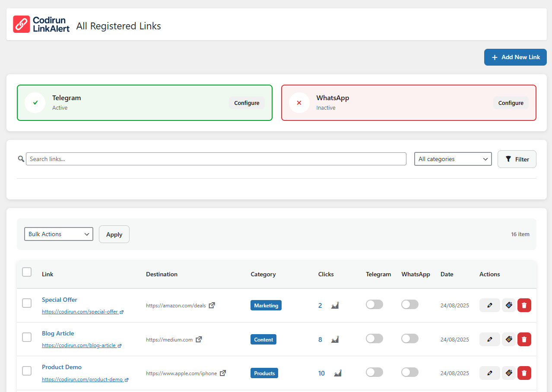Focus the Search links input field
552x392 pixels.
[x=216, y=159]
